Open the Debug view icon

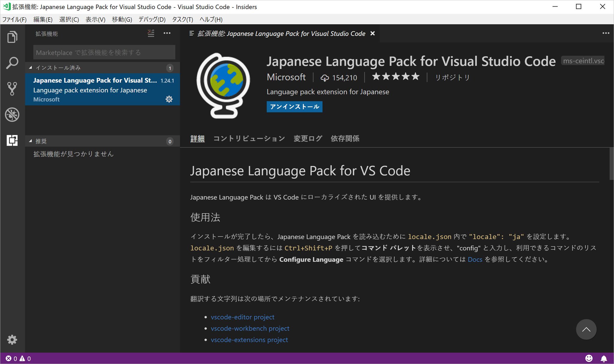point(12,115)
